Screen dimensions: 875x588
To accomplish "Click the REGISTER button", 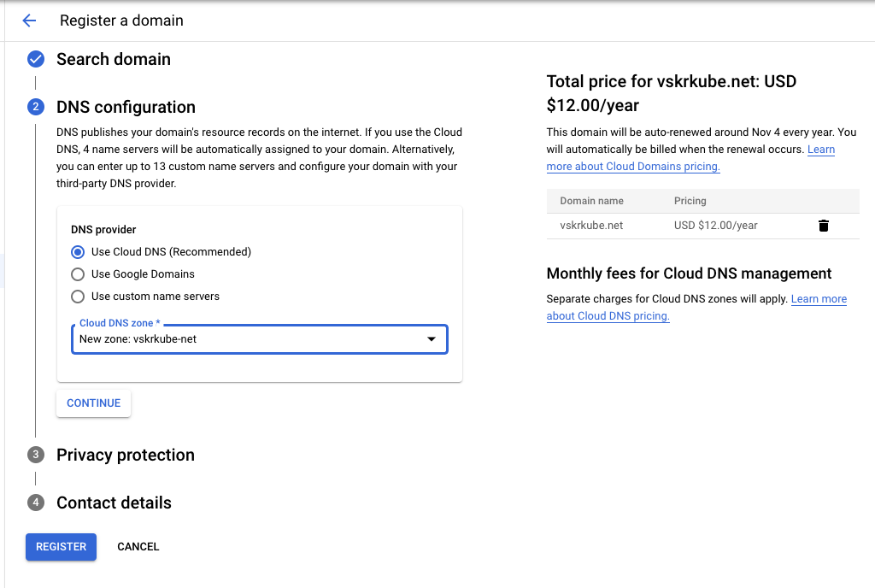I will (61, 547).
